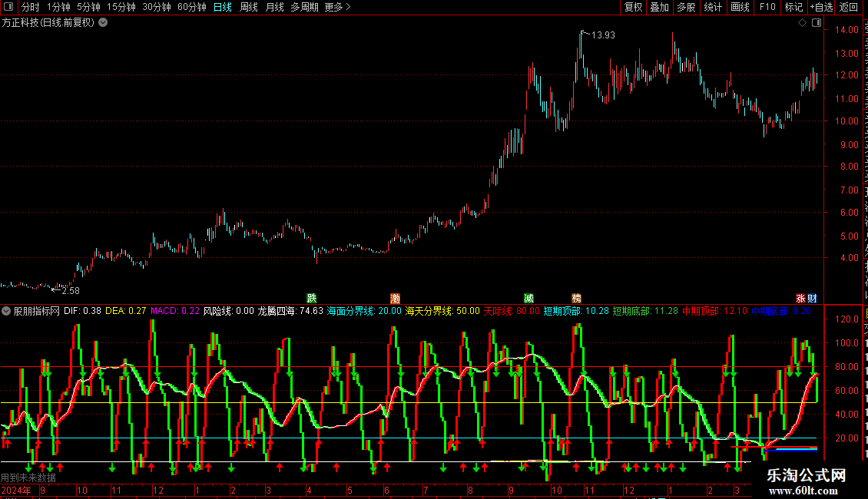868x499 pixels.
Task: Select the 15分钟 period
Action: click(x=121, y=7)
